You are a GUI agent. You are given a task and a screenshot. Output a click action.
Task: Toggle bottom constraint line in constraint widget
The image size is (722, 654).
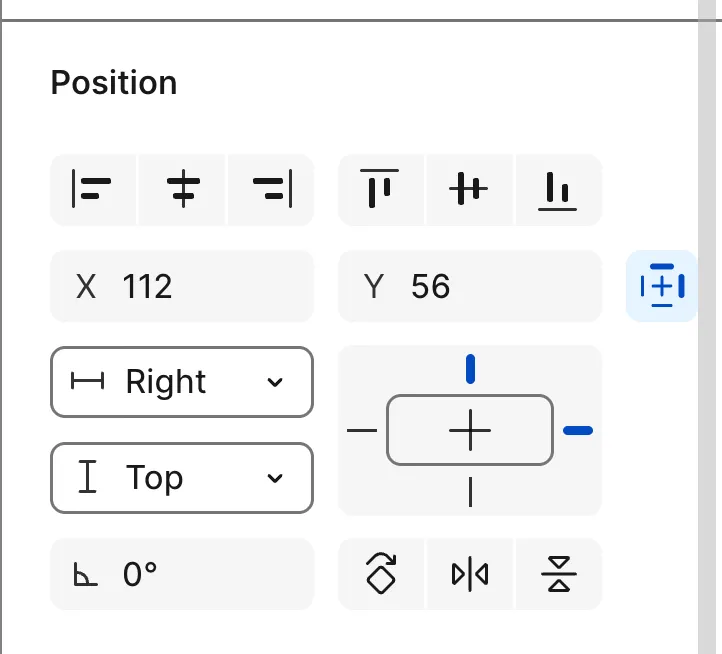tap(470, 492)
